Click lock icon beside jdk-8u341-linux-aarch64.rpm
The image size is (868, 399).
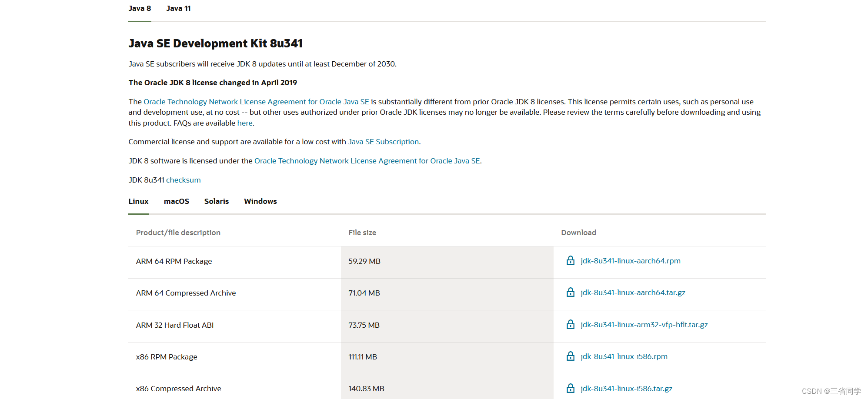click(571, 260)
